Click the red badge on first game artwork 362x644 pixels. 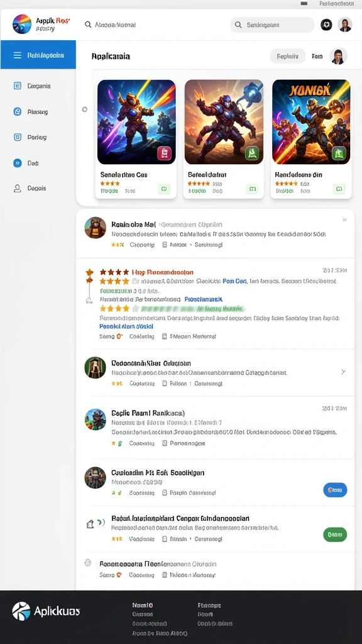[x=164, y=153]
